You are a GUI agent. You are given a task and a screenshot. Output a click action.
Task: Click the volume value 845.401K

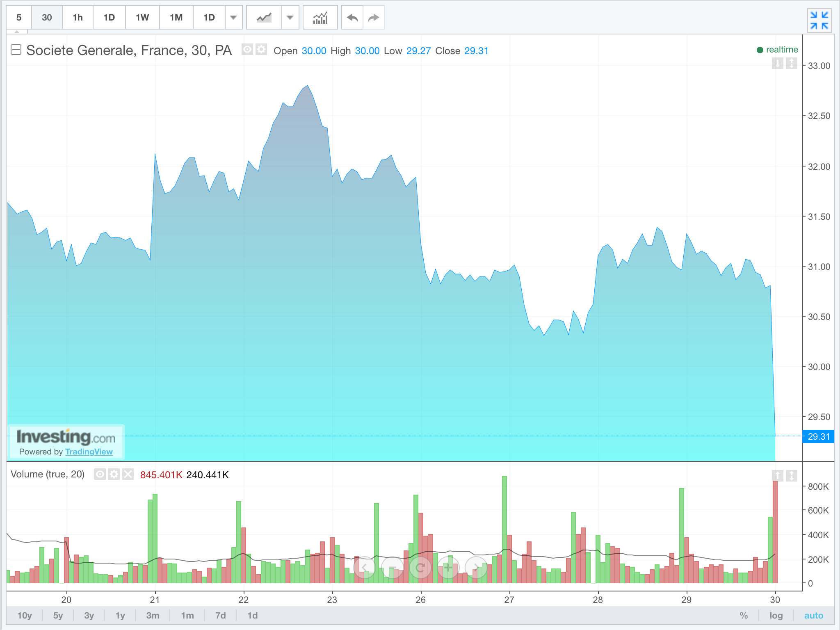coord(161,475)
